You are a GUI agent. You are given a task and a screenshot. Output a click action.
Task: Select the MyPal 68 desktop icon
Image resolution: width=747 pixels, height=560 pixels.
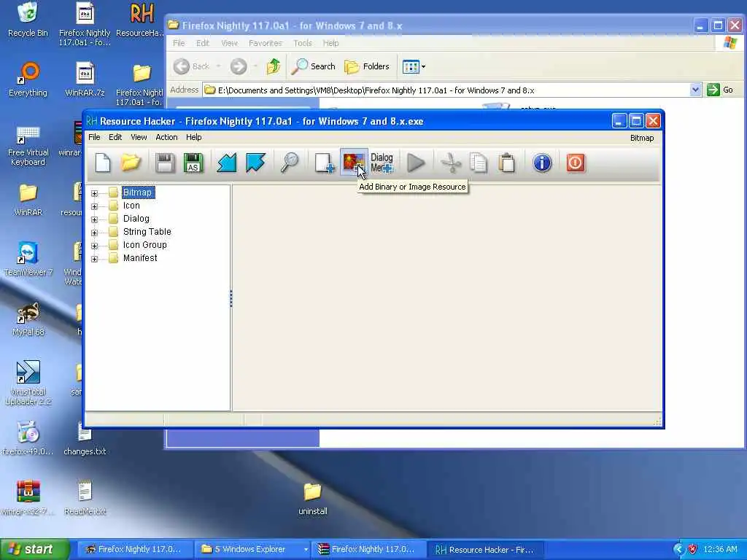pos(28,319)
